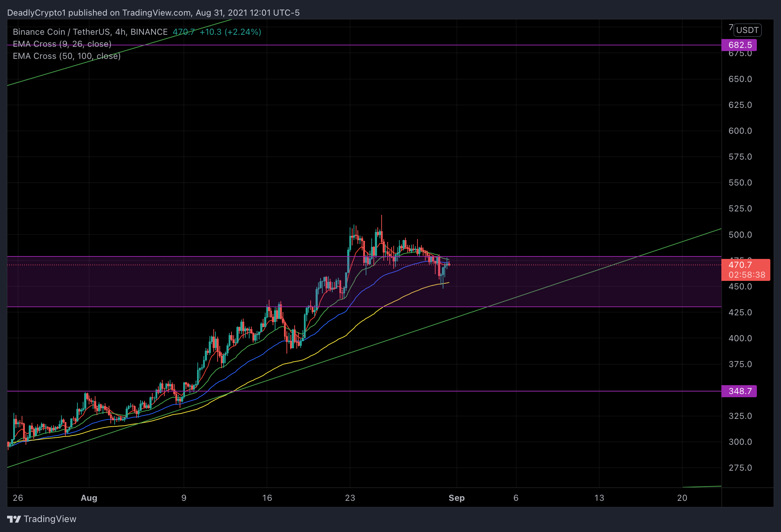This screenshot has width=781, height=532.
Task: Click the 16 date marker on time axis
Action: click(x=267, y=498)
